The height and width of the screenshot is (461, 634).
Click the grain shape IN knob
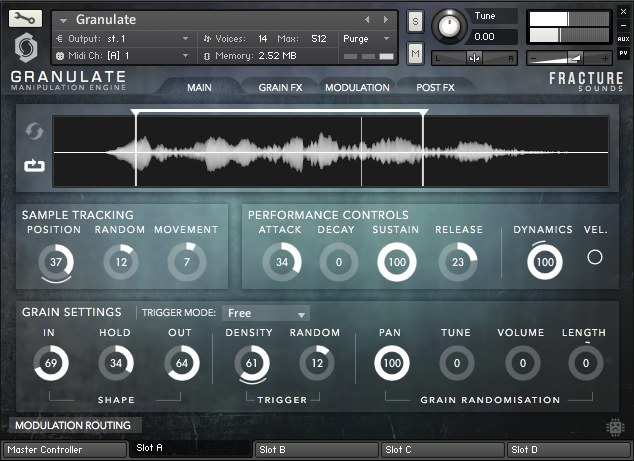51,363
